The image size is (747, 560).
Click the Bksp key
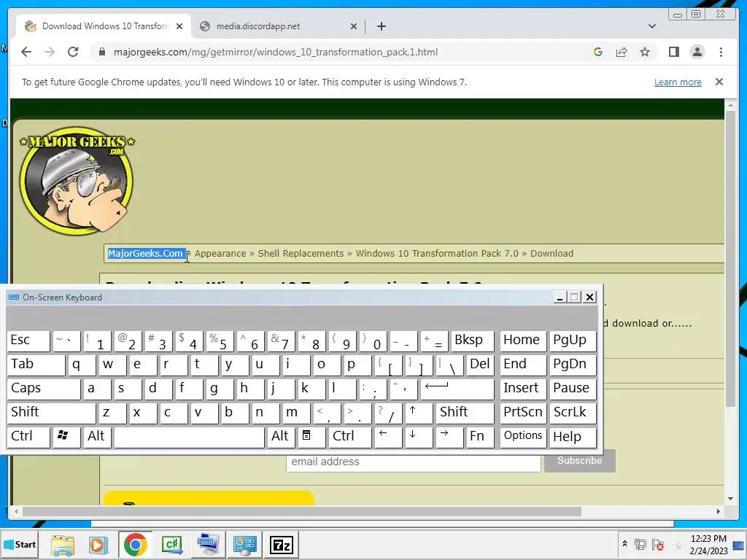pyautogui.click(x=473, y=341)
